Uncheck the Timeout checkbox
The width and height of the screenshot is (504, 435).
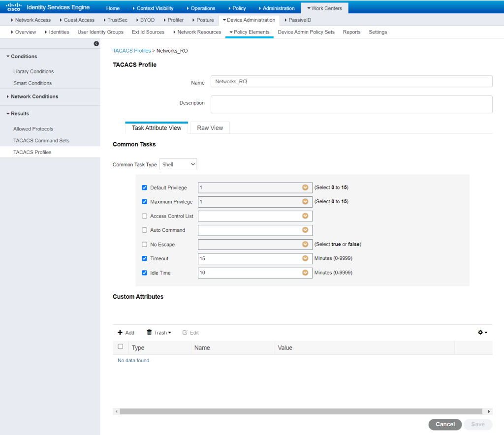[144, 258]
